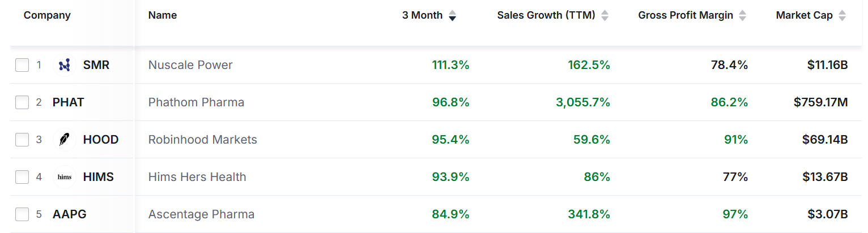
Task: Click the HOOD ticker symbol
Action: (101, 140)
